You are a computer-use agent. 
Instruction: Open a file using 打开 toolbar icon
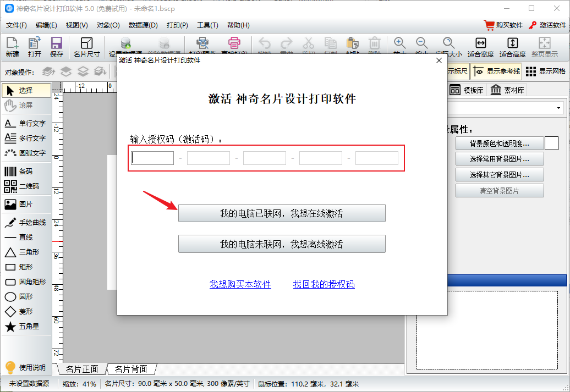pos(35,47)
